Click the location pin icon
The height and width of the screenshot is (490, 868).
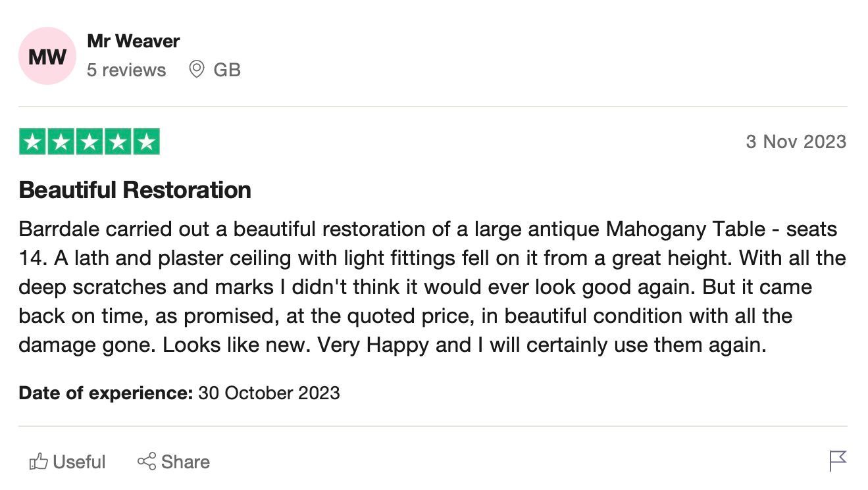pyautogui.click(x=196, y=69)
